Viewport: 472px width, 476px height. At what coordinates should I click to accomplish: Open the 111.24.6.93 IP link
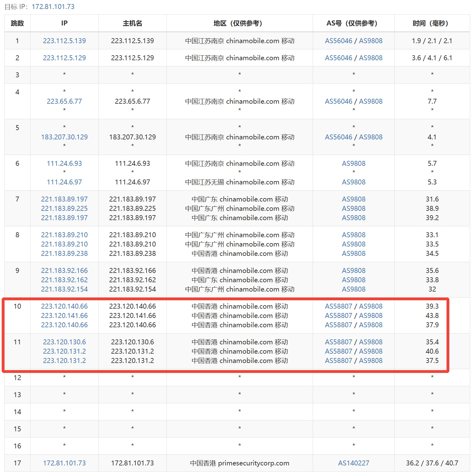[x=64, y=163]
